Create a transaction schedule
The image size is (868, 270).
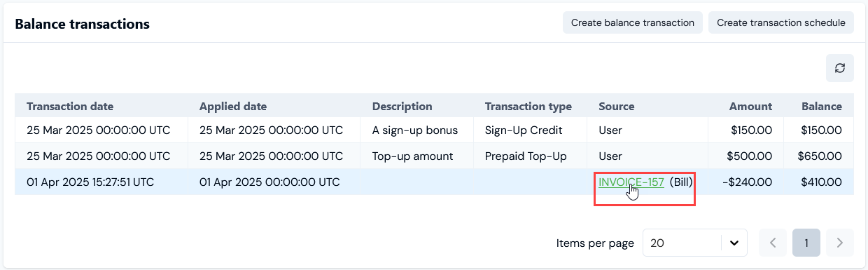(781, 22)
